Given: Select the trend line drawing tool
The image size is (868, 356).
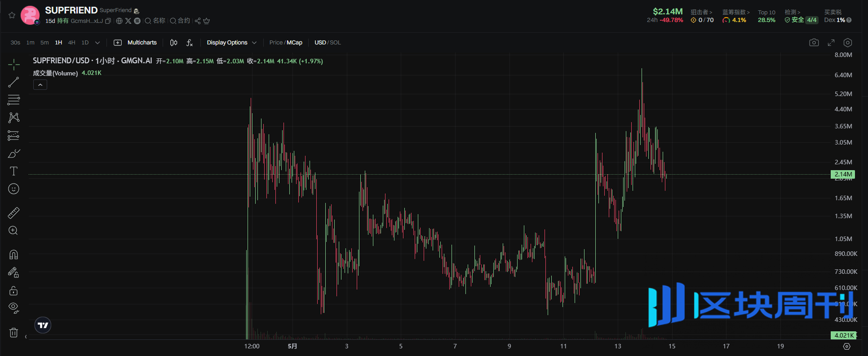Looking at the screenshot, I should coord(14,82).
